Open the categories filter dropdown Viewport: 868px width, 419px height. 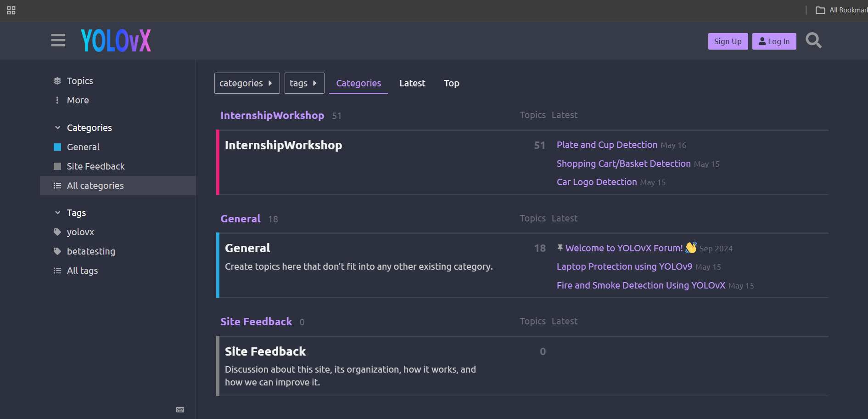pos(247,83)
